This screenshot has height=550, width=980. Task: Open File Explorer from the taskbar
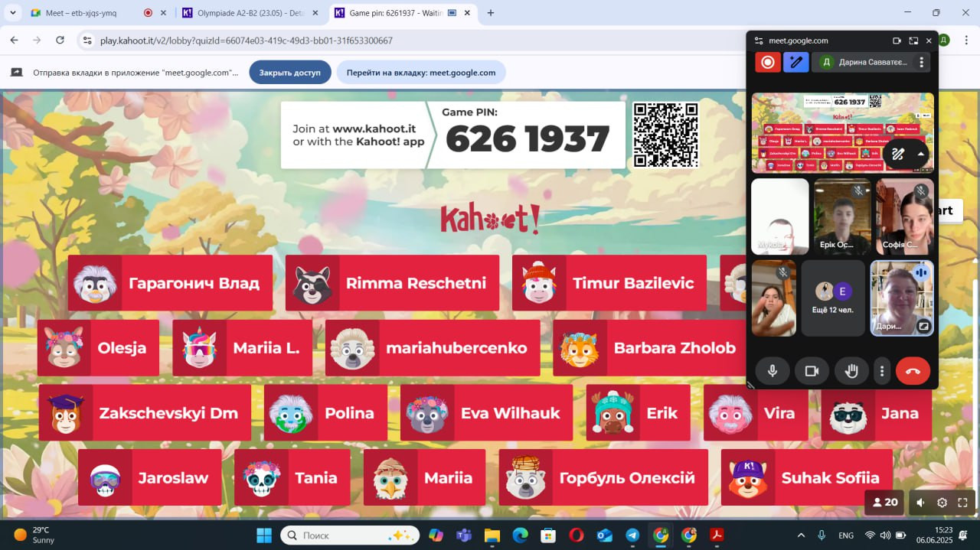[x=492, y=535]
